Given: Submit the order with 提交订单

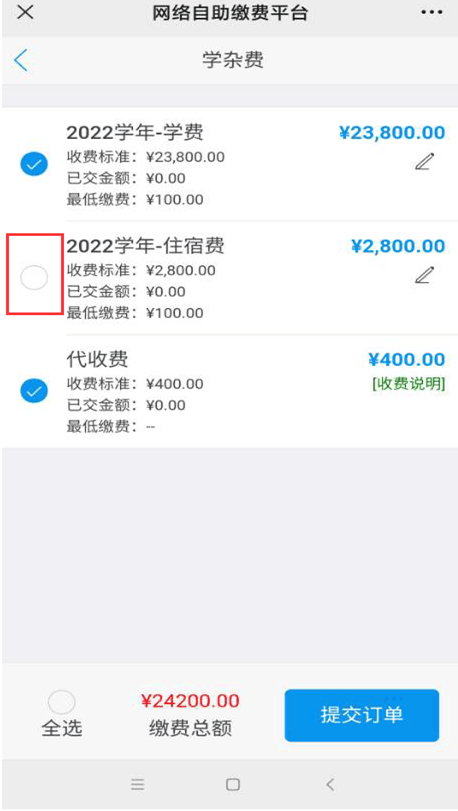Looking at the screenshot, I should coord(362,715).
